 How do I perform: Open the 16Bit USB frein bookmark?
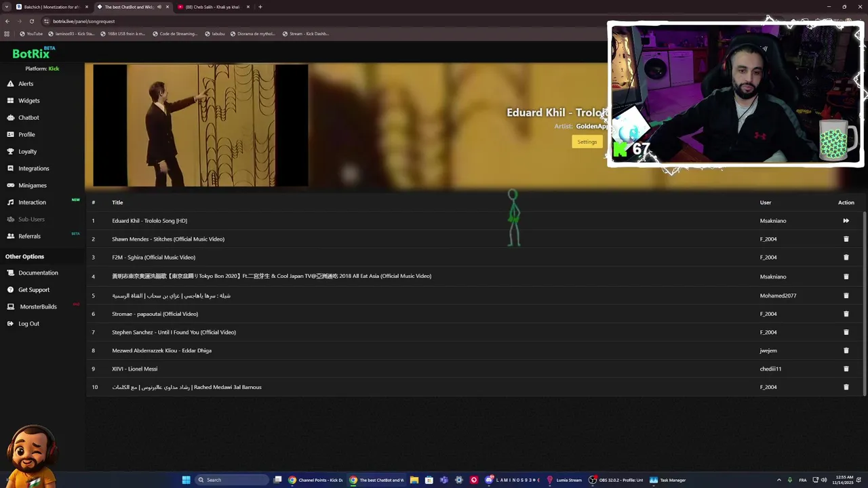123,33
